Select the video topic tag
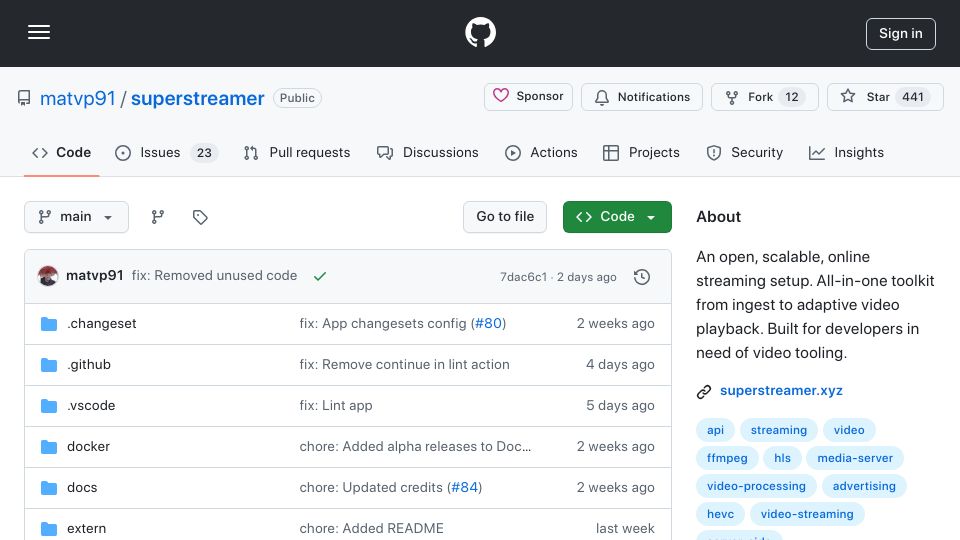The height and width of the screenshot is (540, 960). pos(849,430)
